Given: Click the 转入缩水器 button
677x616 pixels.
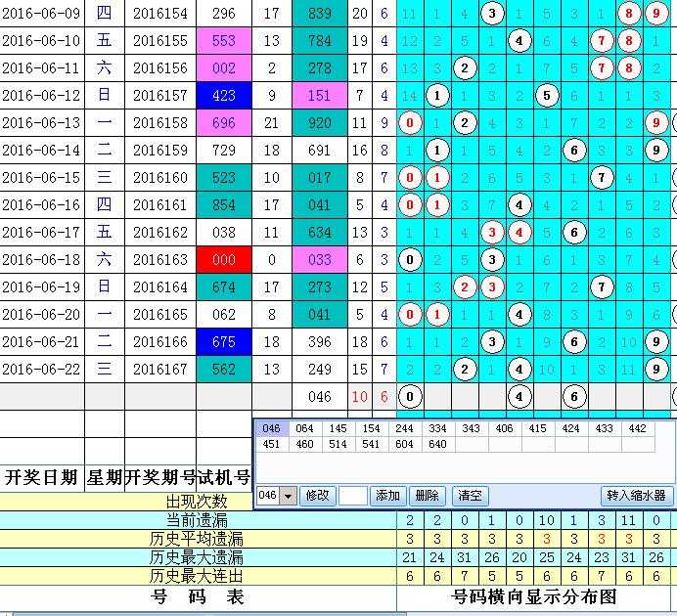Looking at the screenshot, I should coord(637,496).
